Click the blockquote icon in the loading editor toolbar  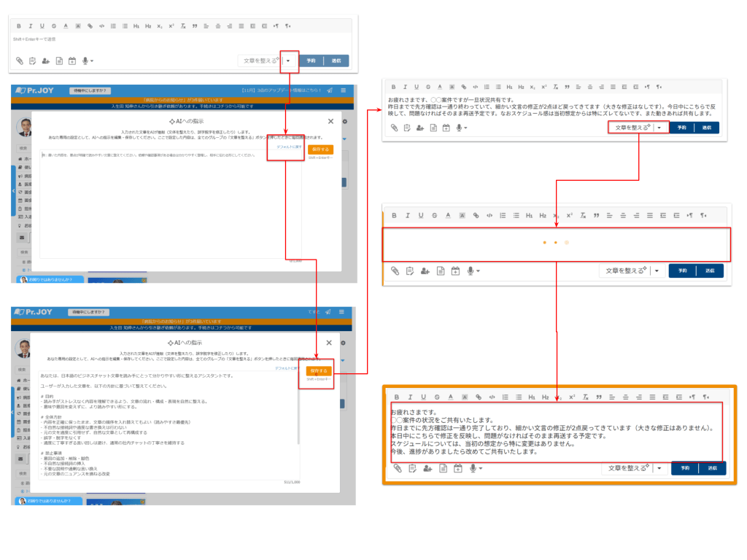click(x=596, y=215)
